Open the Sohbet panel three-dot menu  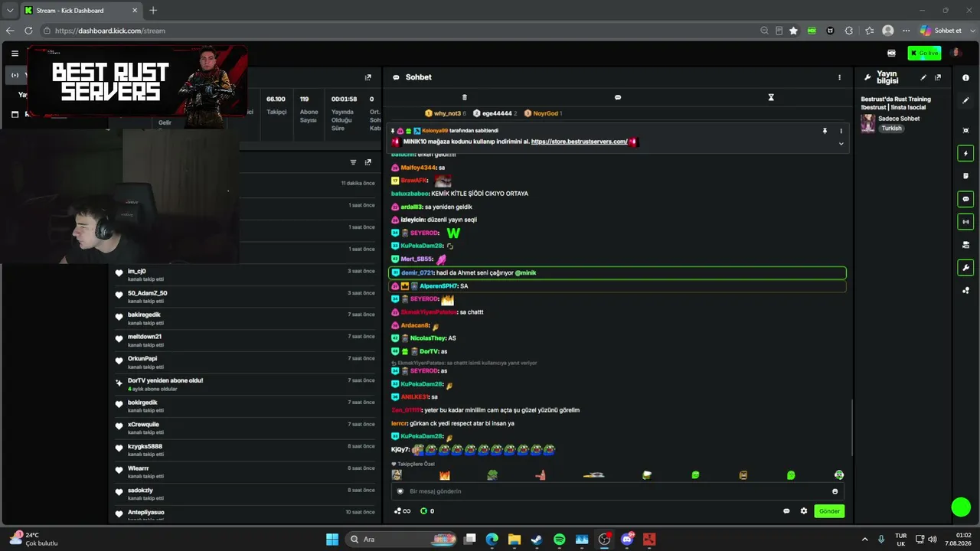click(839, 77)
